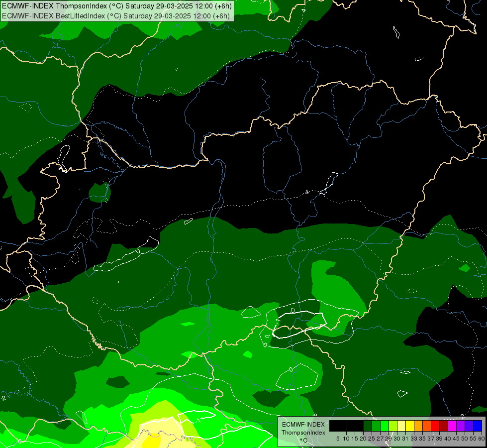Click the orange-red 35–37 legend swatch

(x=427, y=426)
